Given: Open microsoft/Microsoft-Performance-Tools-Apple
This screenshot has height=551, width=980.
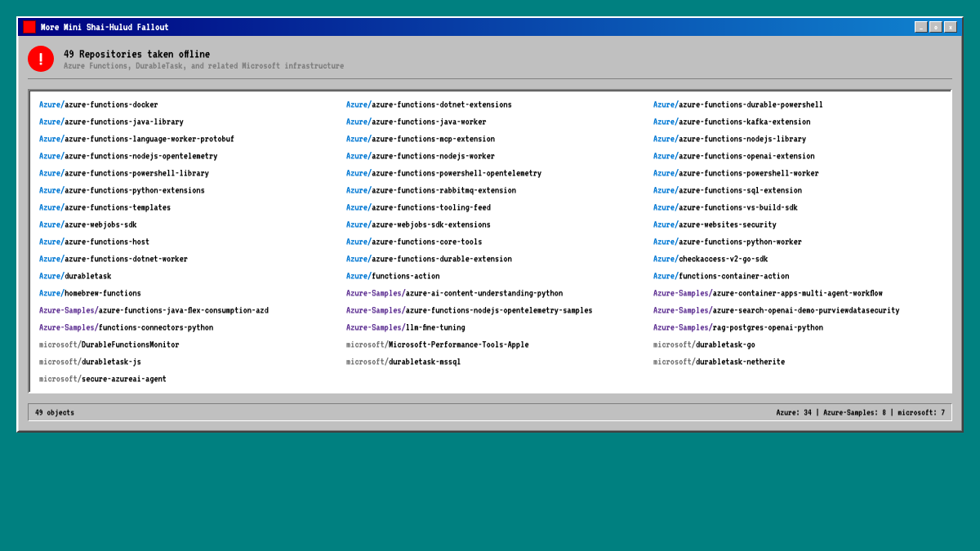Looking at the screenshot, I should 438,344.
